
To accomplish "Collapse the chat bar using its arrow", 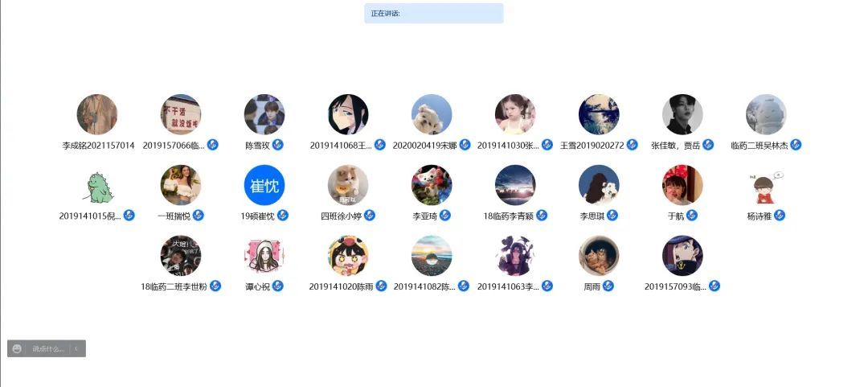I will pyautogui.click(x=76, y=348).
